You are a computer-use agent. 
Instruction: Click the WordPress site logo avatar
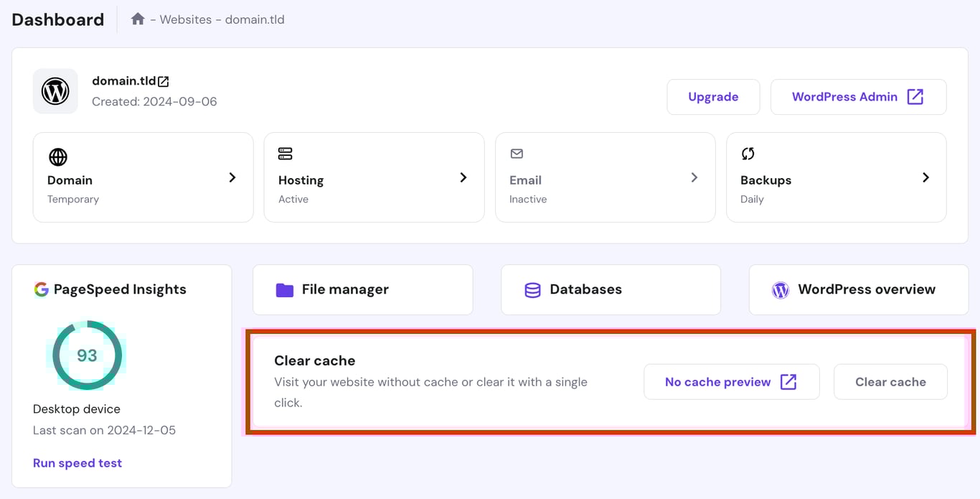click(x=55, y=91)
